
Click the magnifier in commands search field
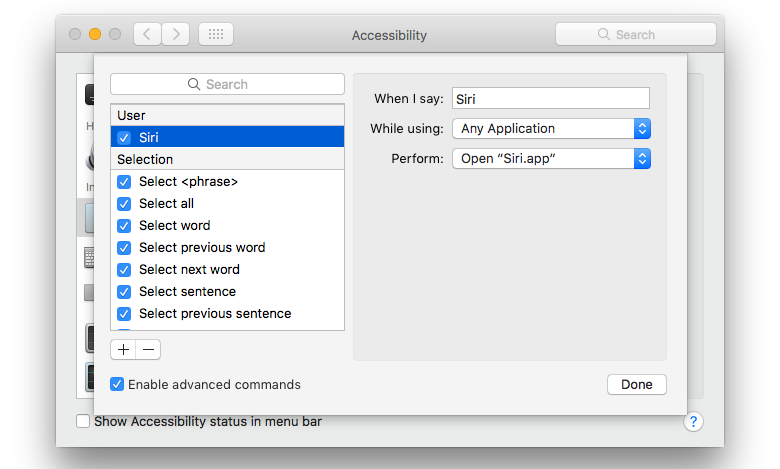pos(196,84)
